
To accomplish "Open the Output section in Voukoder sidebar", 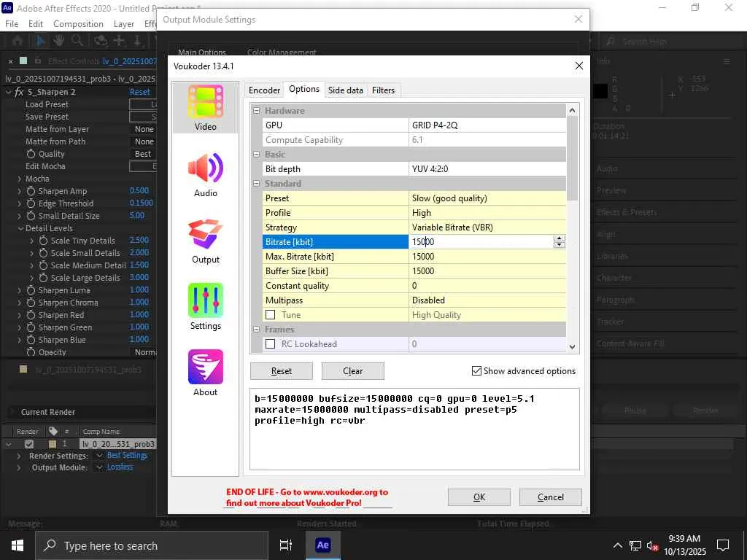I will 205,241.
